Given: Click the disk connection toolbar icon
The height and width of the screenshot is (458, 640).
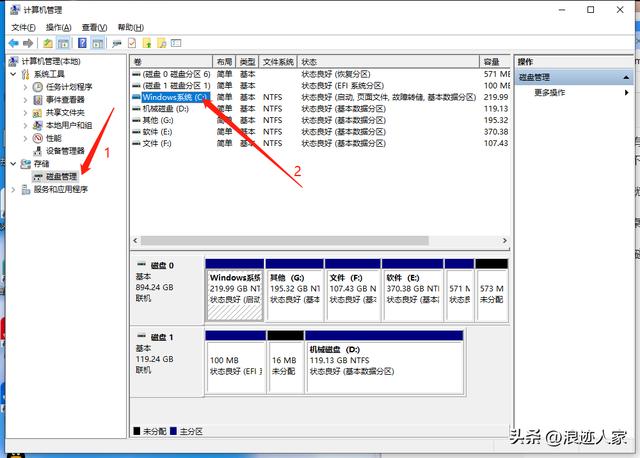Looking at the screenshot, I should (117, 43).
